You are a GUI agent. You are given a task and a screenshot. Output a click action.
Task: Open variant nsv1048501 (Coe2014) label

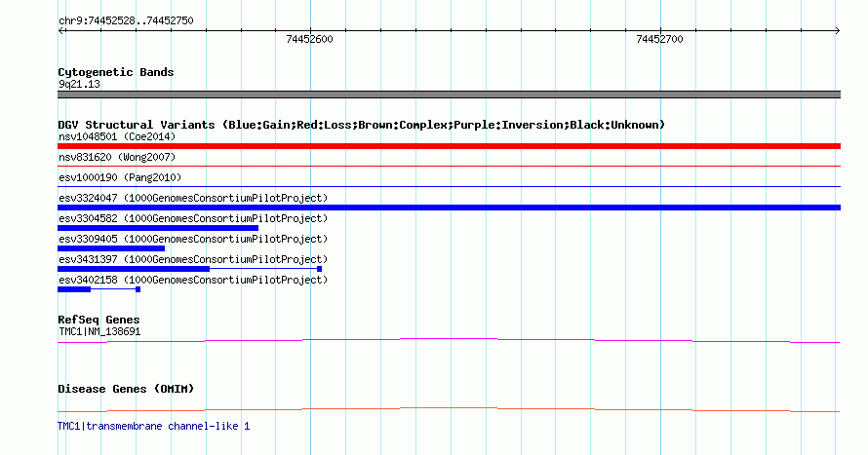(117, 136)
